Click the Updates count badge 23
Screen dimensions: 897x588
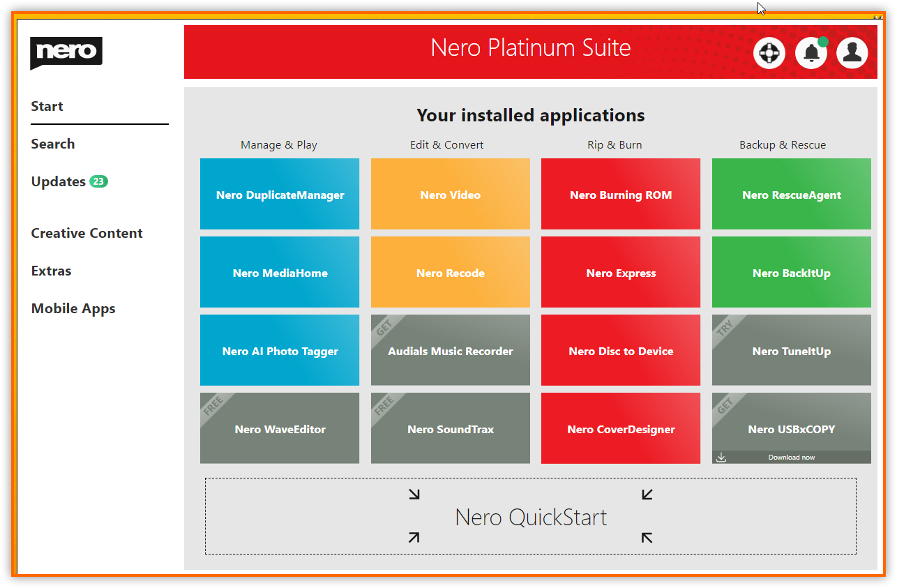(x=99, y=181)
